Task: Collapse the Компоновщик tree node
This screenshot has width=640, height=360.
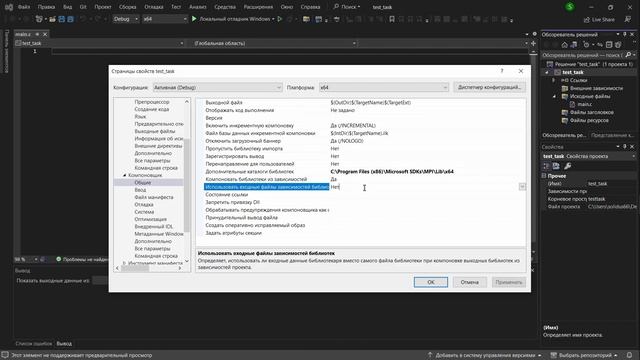Action: coord(124,175)
